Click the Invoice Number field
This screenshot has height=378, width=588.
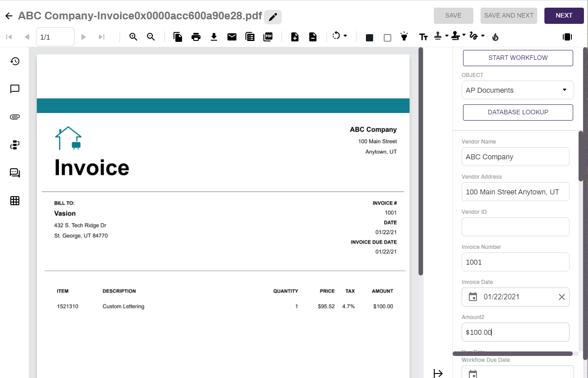(515, 262)
